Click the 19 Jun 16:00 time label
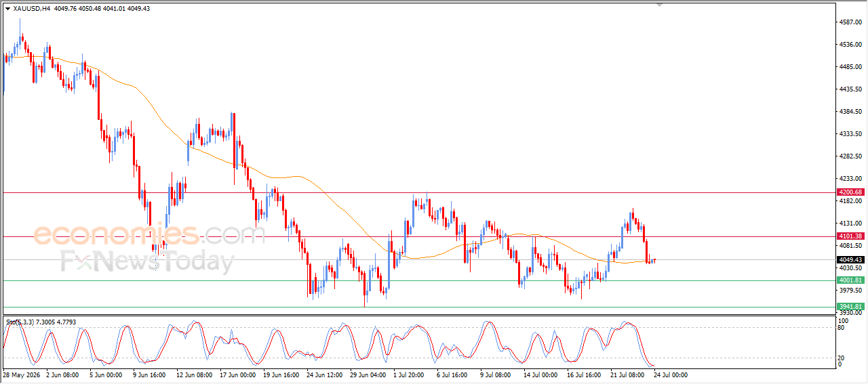The width and height of the screenshot is (868, 384). coord(281,375)
